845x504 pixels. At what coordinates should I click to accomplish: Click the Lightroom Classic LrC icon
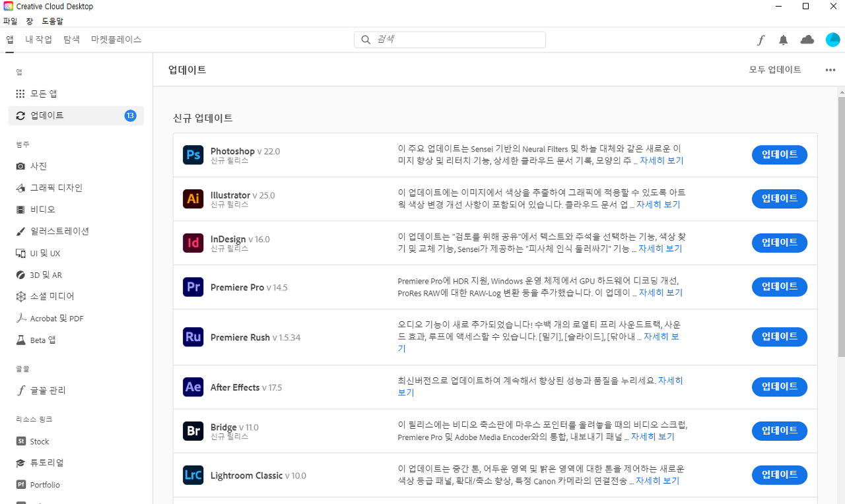pyautogui.click(x=193, y=475)
